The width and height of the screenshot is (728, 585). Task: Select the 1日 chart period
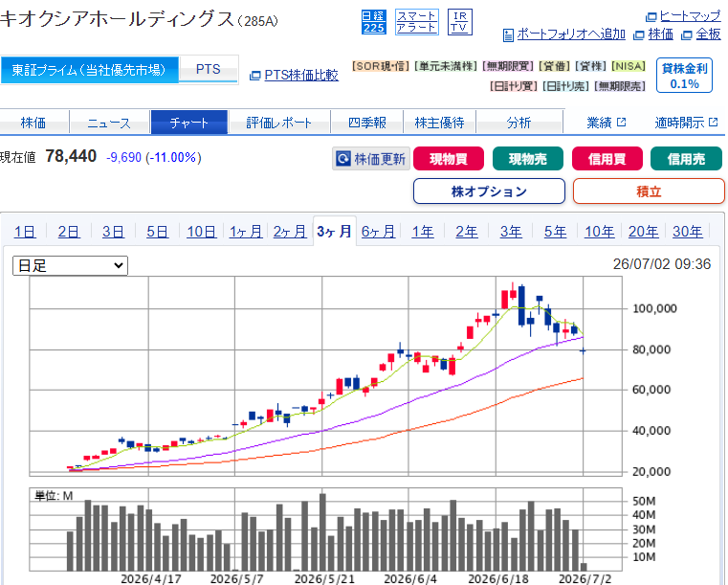[25, 232]
